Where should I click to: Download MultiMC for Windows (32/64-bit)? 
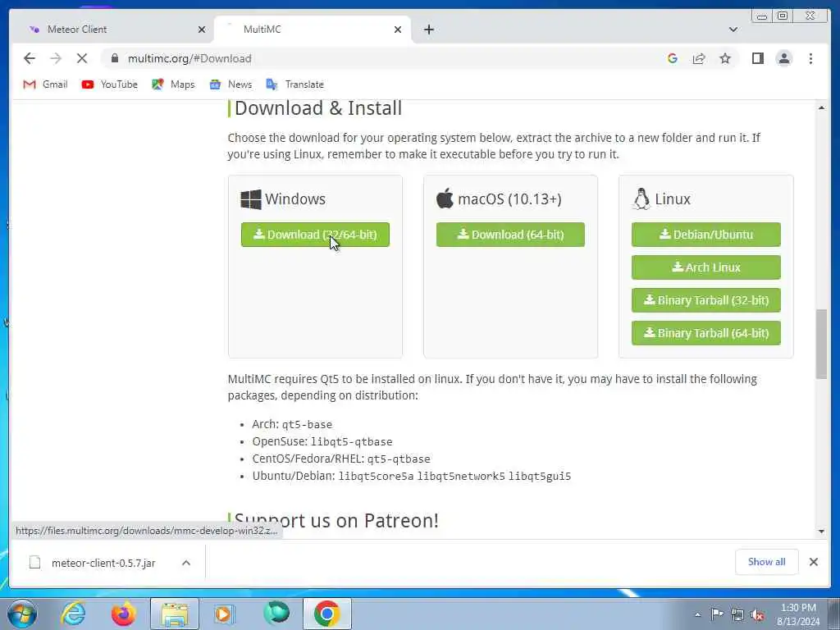[315, 235]
